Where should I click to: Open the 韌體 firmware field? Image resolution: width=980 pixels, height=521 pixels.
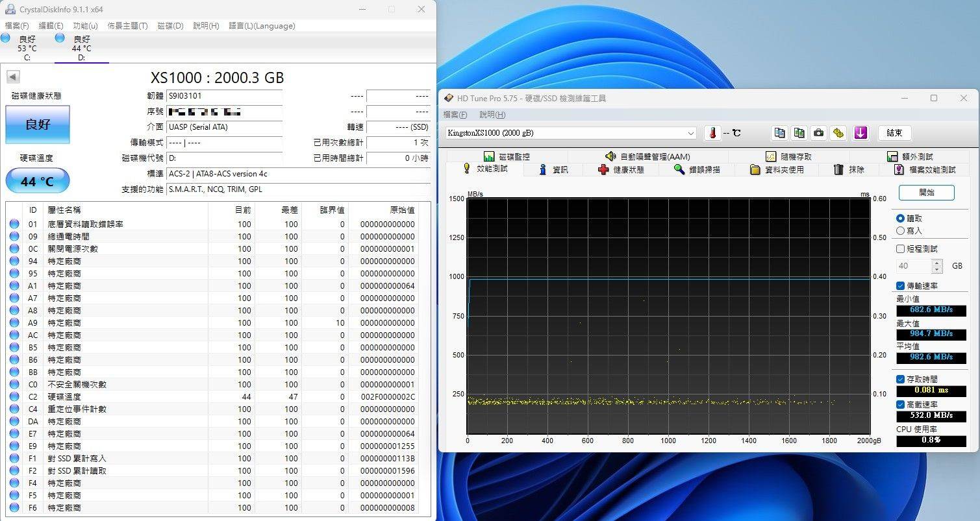pyautogui.click(x=224, y=96)
